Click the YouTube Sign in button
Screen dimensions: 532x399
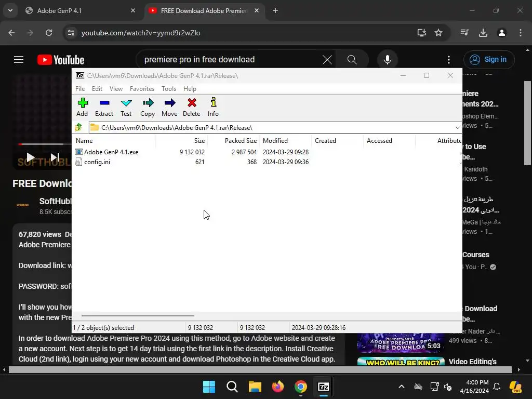pos(489,59)
